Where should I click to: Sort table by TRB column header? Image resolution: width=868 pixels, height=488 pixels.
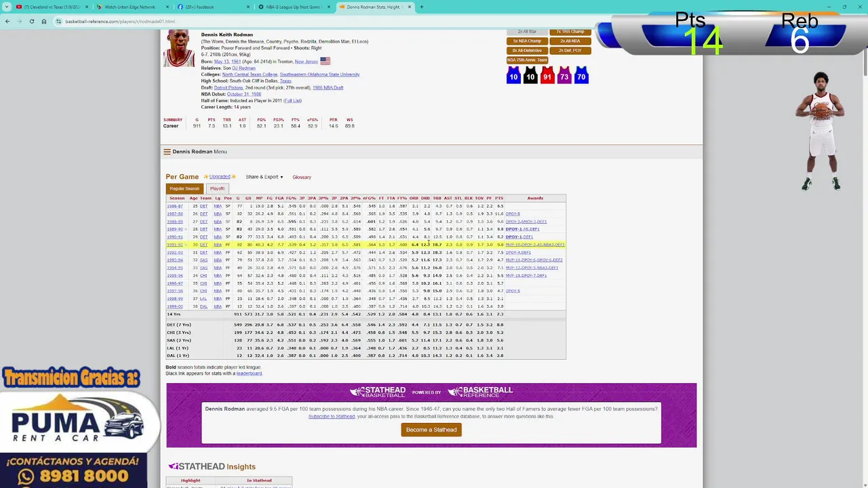[437, 198]
